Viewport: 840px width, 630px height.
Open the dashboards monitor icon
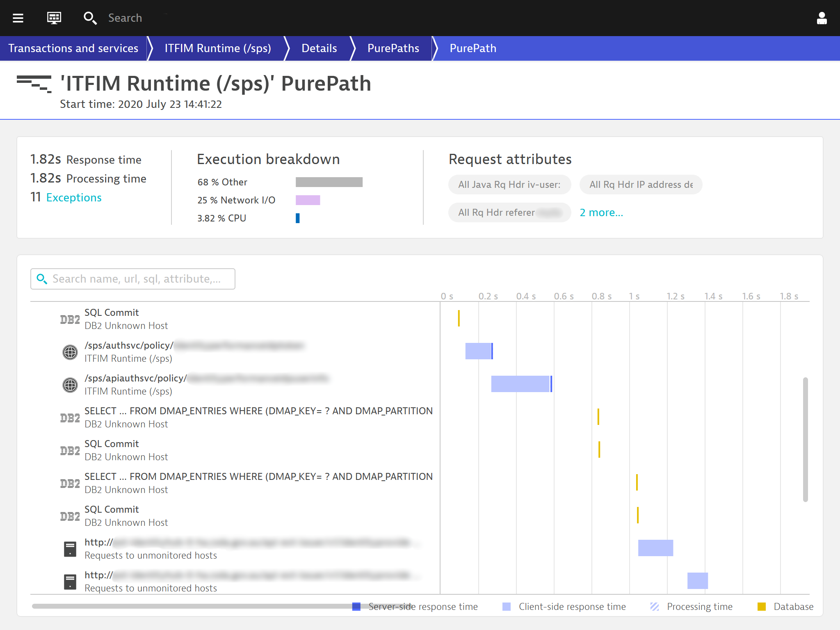[x=54, y=18]
